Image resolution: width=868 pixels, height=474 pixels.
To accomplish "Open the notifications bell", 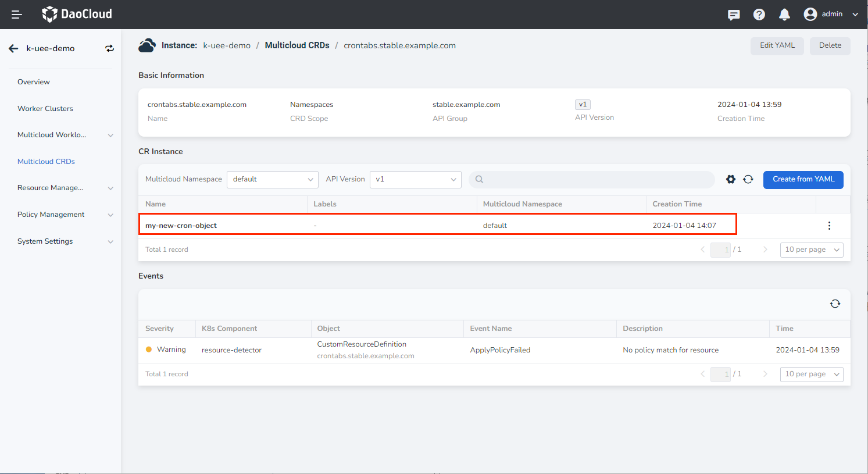I will point(784,15).
